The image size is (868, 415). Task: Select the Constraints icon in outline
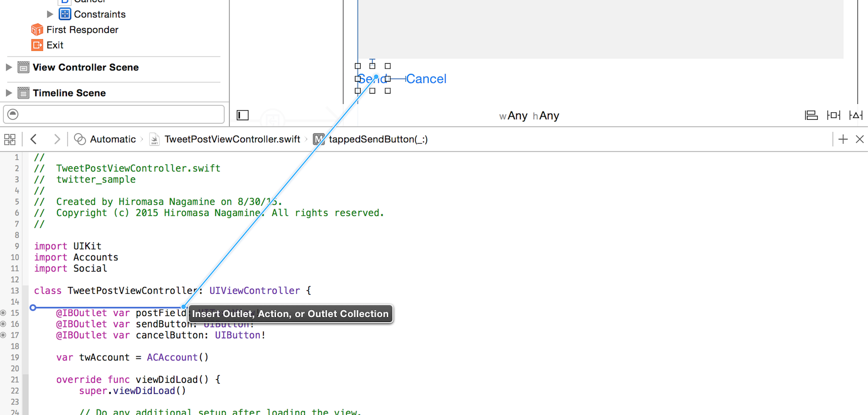coord(65,14)
